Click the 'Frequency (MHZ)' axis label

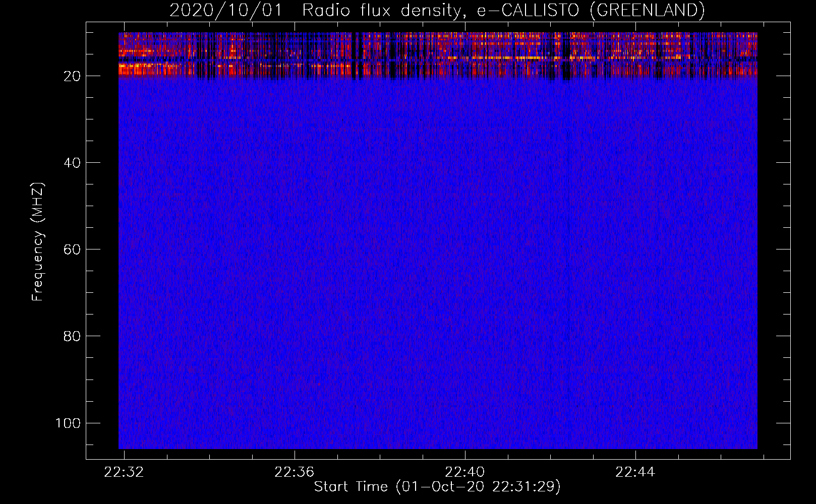coord(38,241)
